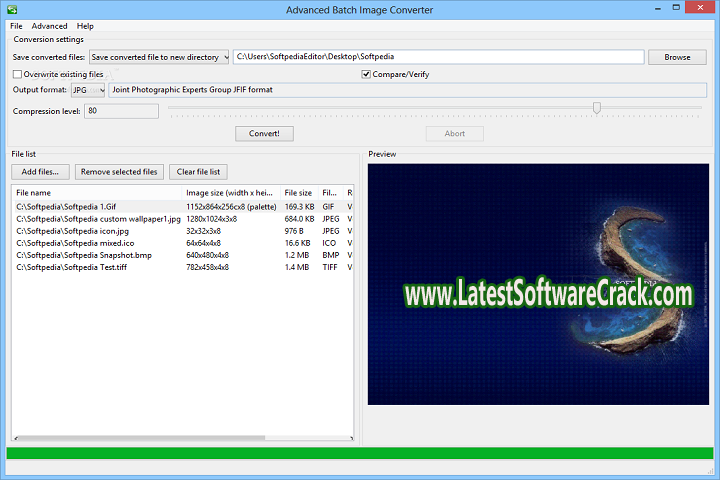This screenshot has height=480, width=720.
Task: Click the BMP file type cell
Action: (331, 255)
